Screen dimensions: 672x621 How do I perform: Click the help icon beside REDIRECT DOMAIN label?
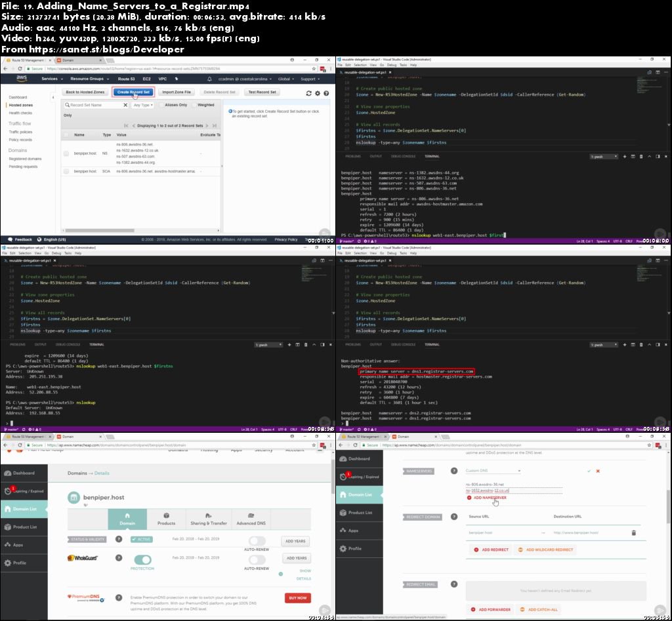(454, 517)
